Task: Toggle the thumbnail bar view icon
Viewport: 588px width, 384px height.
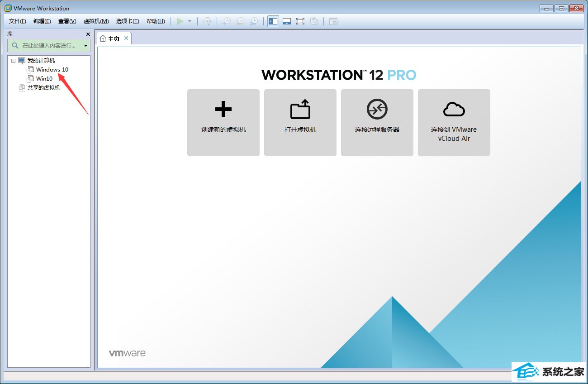Action: coord(286,21)
